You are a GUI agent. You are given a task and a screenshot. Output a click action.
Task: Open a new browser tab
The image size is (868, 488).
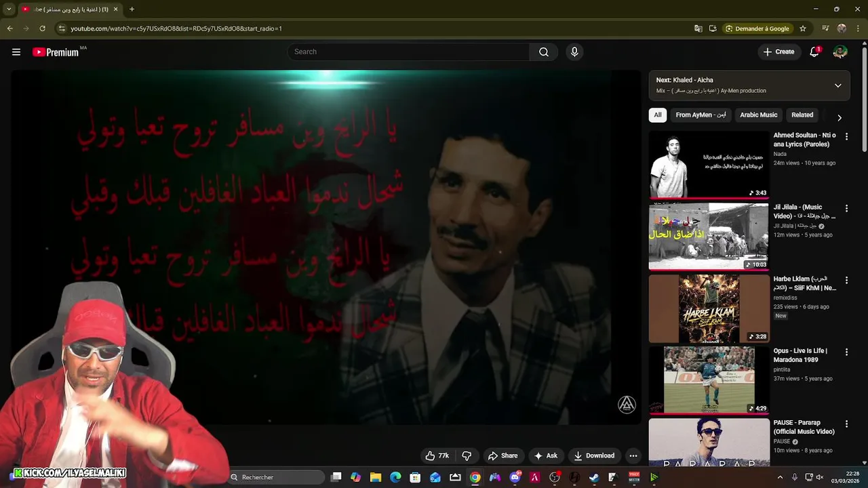(132, 9)
